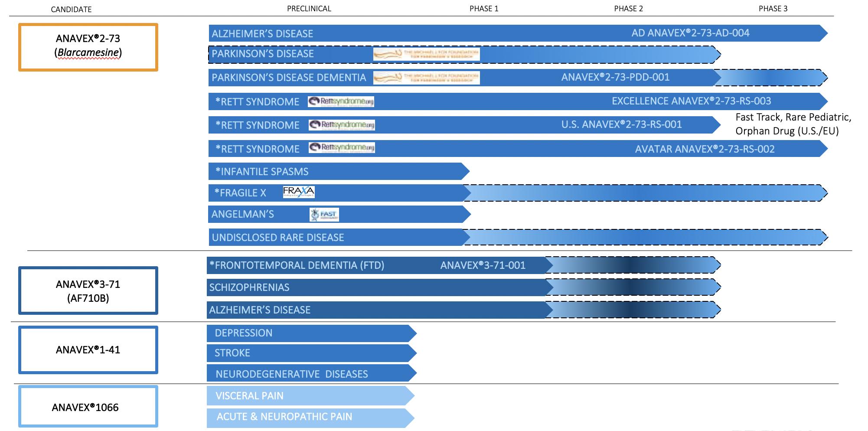Image resolution: width=868 pixels, height=431 pixels.
Task: Select the ANAVEX 1066 candidate box
Action: pyautogui.click(x=88, y=407)
